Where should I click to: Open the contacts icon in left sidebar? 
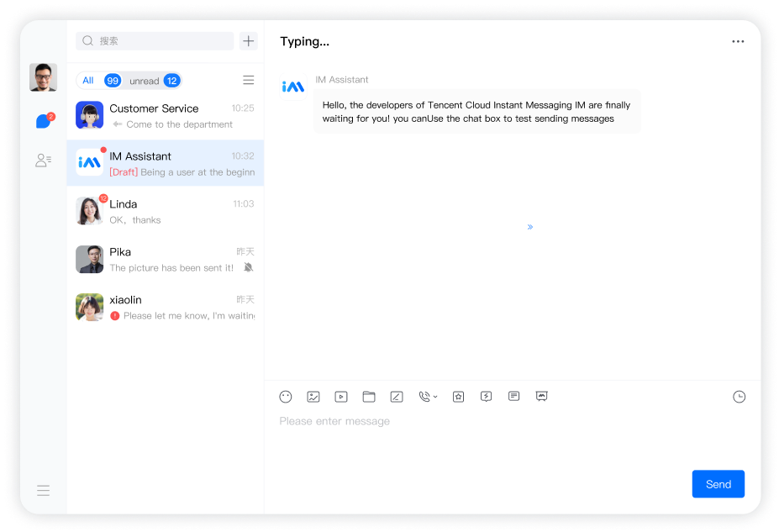[43, 160]
